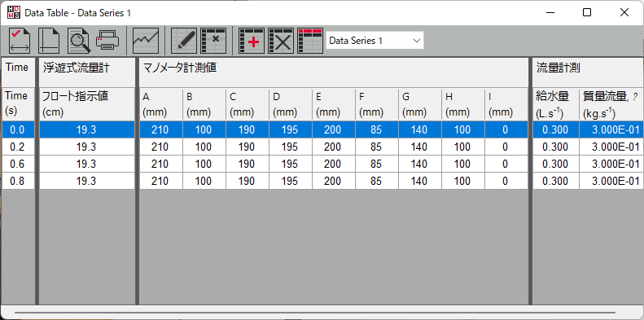Minimize the Data Table window
Screen dimensions: 644x320
point(550,13)
